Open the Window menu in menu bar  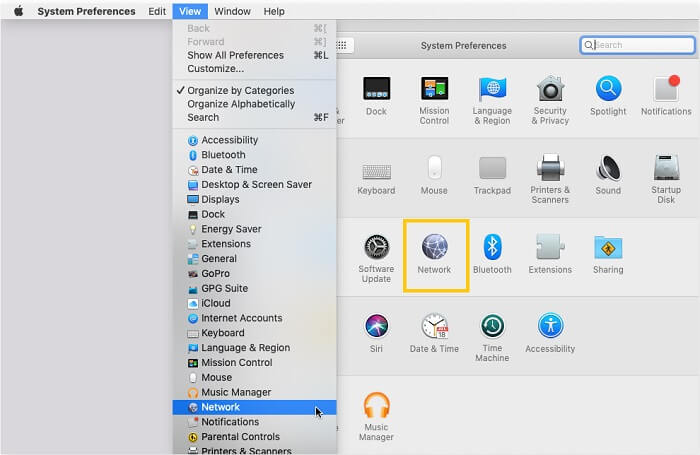(232, 11)
